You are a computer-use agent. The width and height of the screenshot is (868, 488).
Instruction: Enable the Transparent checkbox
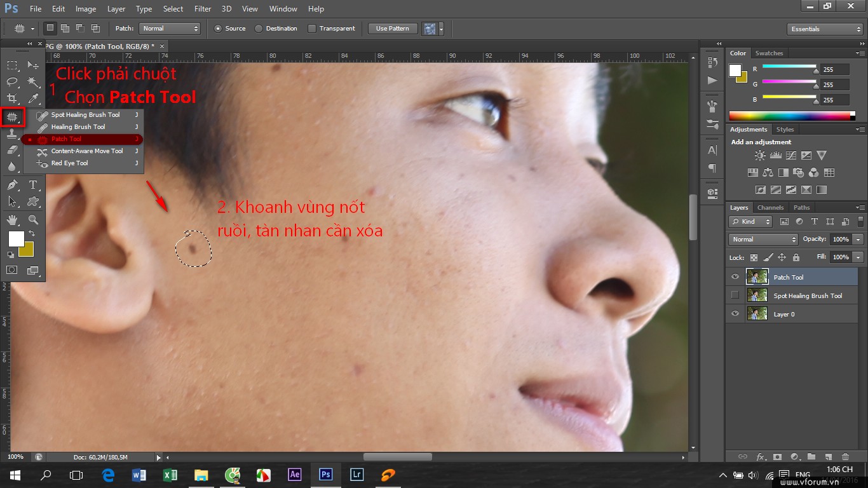(x=312, y=29)
